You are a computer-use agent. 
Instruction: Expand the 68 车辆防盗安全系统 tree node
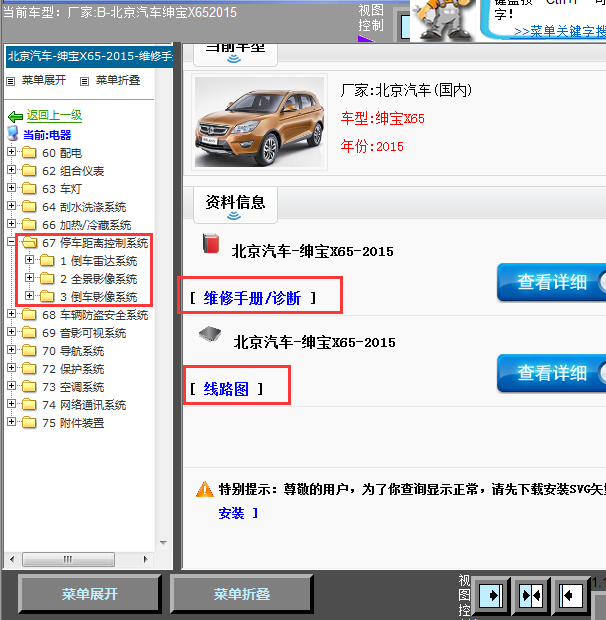(11, 314)
